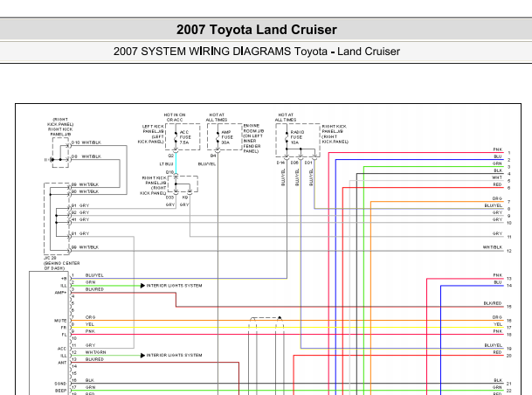
Task: Click INTERIOR LIGHTS SYSTEM on the WHT/GRN wire
Action: (174, 356)
